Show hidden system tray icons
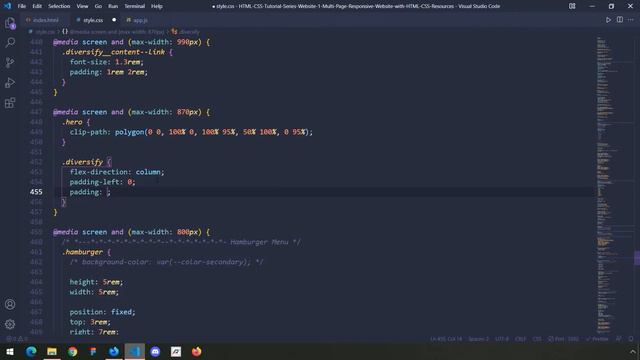This screenshot has height=360, width=640. (633, 351)
